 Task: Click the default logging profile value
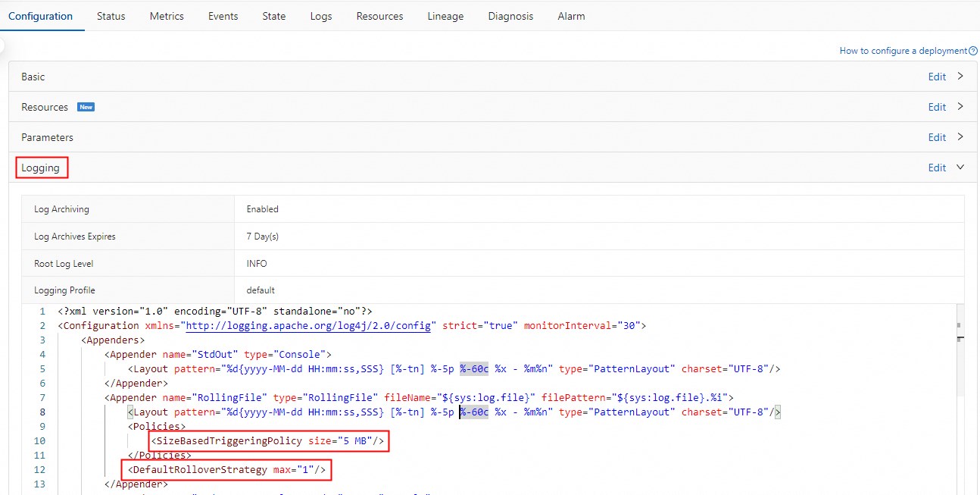pos(261,290)
